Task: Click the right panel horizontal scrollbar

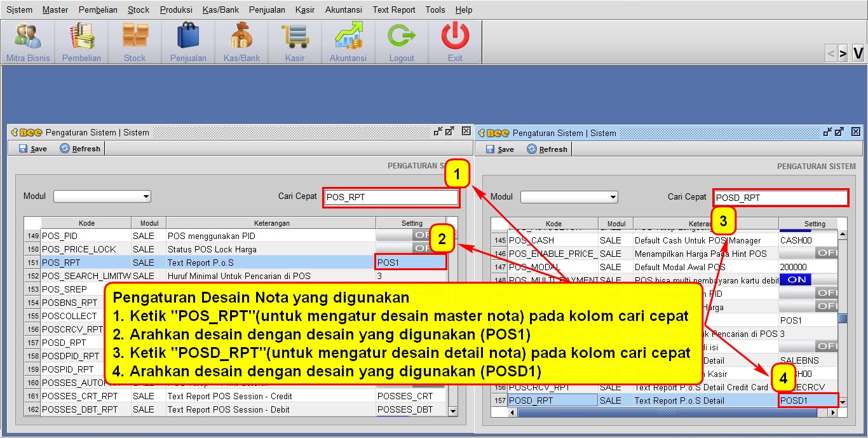Action: (667, 413)
